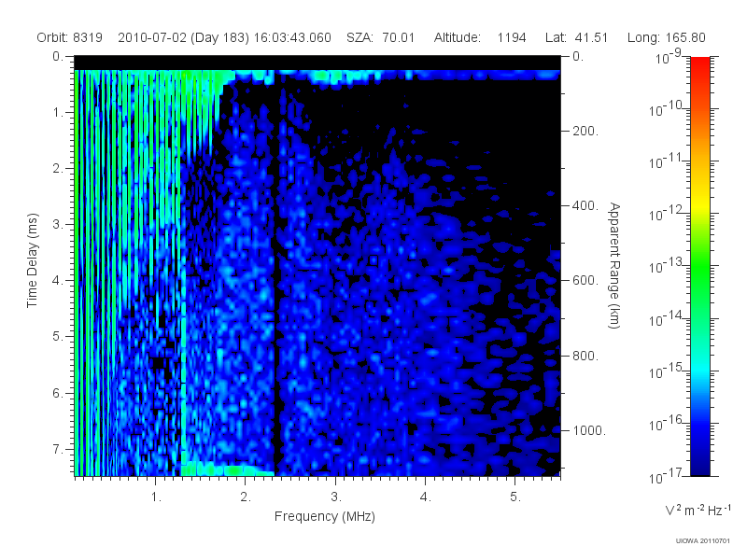
Task: Click the '4.' frequency axis tick label
Action: pyautogui.click(x=426, y=497)
